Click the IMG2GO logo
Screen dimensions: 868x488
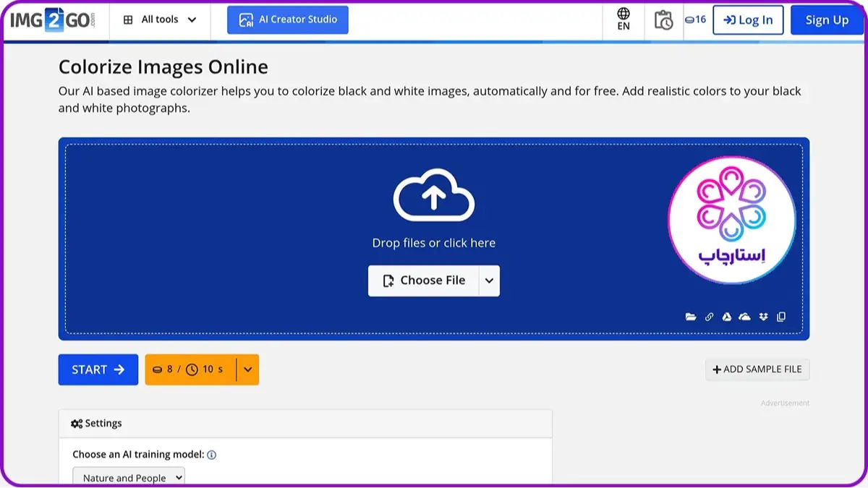pyautogui.click(x=52, y=20)
